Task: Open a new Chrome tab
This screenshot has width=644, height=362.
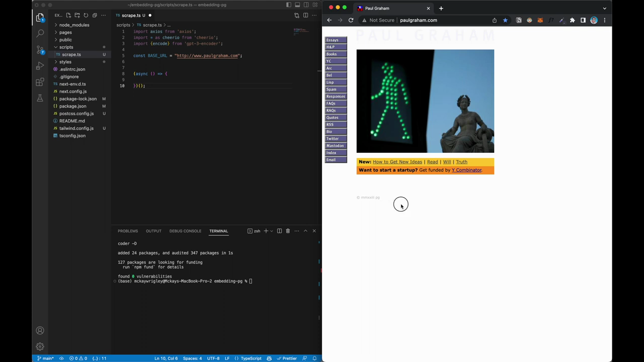Action: [x=441, y=8]
